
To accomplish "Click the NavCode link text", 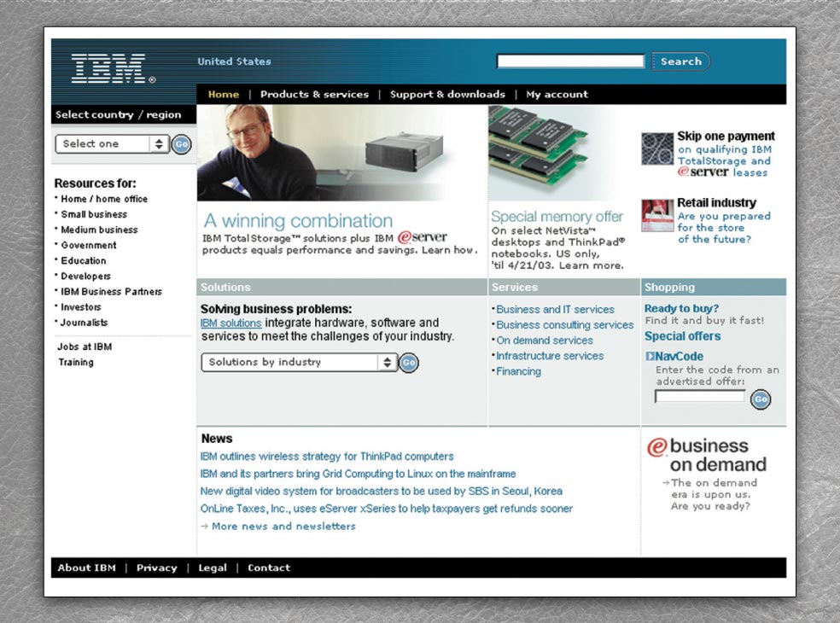I will [x=679, y=356].
